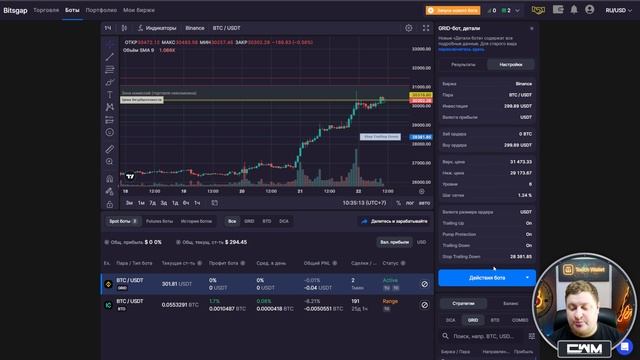This screenshot has width=640, height=360.
Task: Open the support chat bubble
Action: click(x=624, y=347)
